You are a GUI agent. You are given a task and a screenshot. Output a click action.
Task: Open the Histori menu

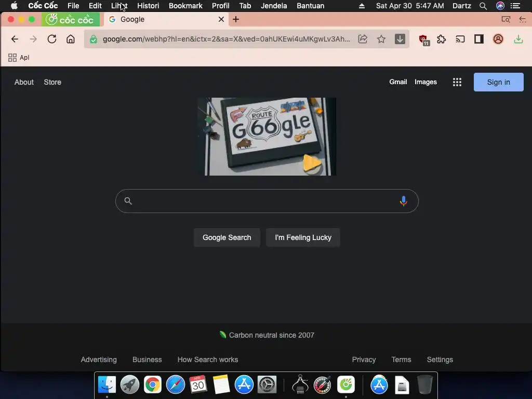click(x=148, y=6)
